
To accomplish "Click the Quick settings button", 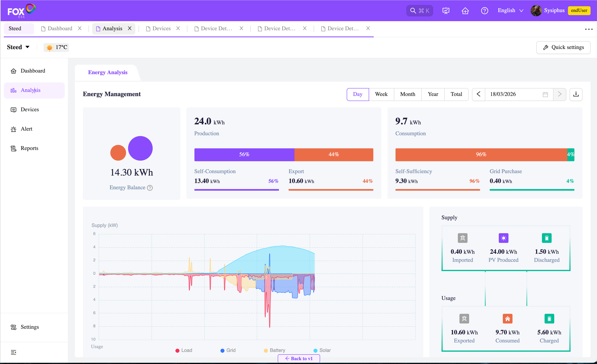I will pyautogui.click(x=563, y=47).
